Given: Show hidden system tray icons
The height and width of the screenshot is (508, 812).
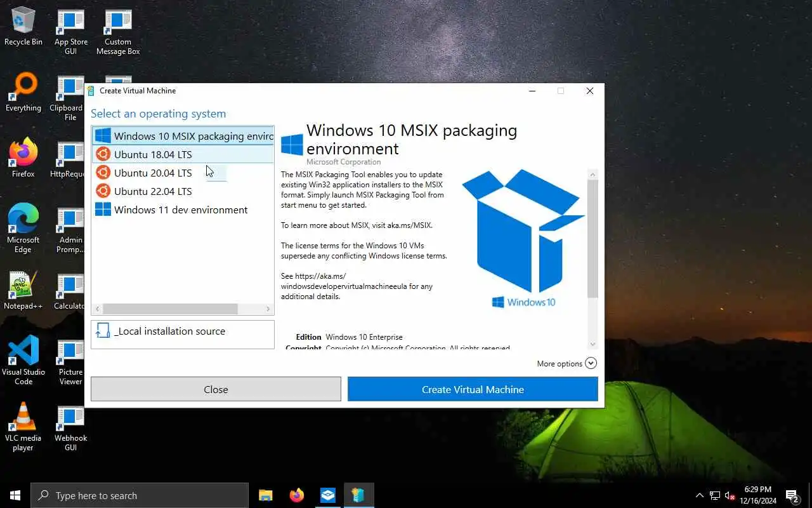Looking at the screenshot, I should click(x=700, y=495).
